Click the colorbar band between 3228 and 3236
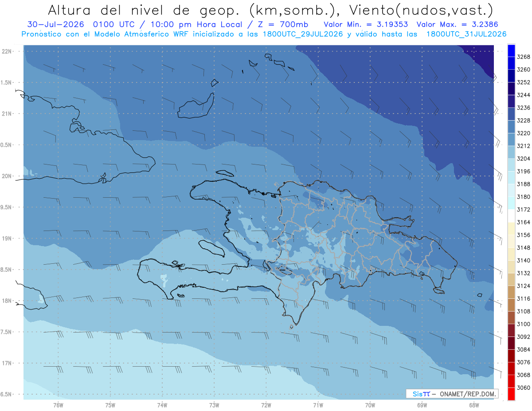 pyautogui.click(x=511, y=114)
